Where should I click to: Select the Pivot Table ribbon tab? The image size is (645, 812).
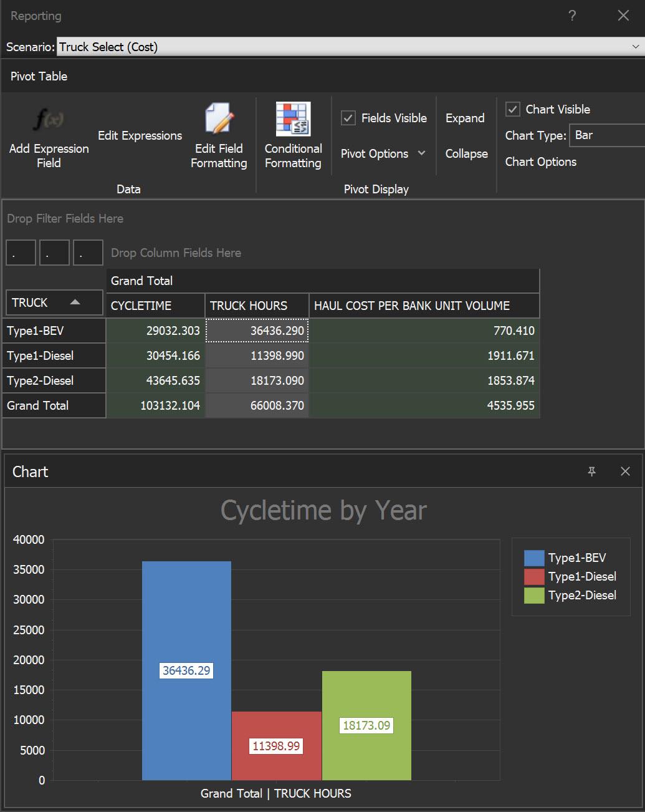[x=39, y=76]
